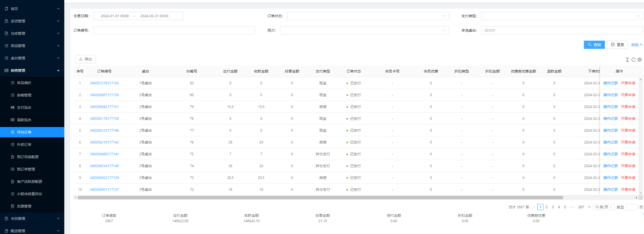Click 开票申请 for order 240206852177139
644x234 pixels.
pos(628,178)
